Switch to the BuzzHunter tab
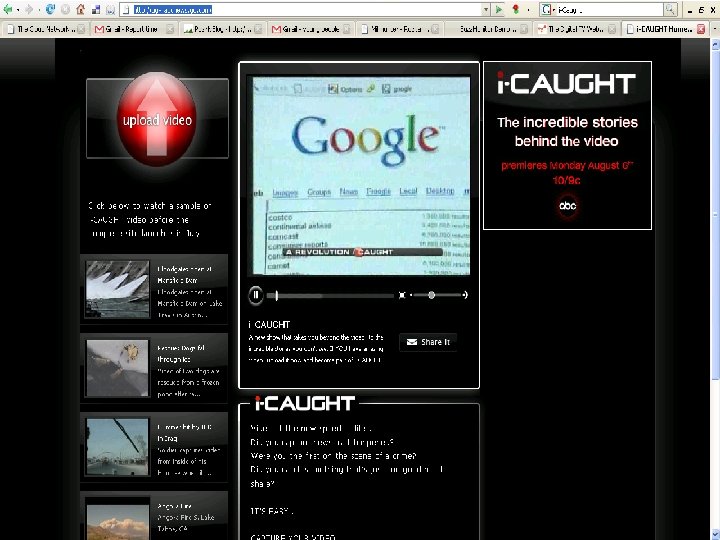 [488, 29]
